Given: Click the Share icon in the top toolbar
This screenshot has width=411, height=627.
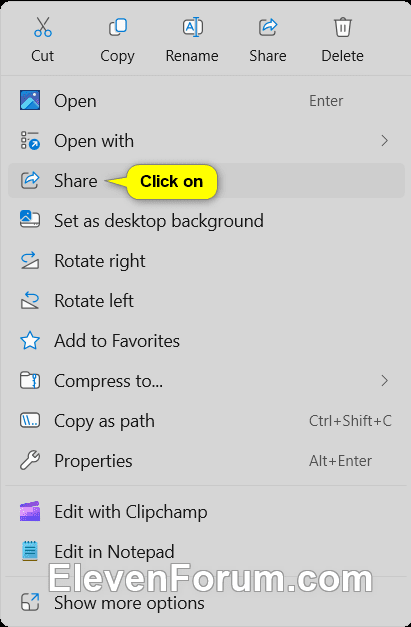Looking at the screenshot, I should [268, 27].
